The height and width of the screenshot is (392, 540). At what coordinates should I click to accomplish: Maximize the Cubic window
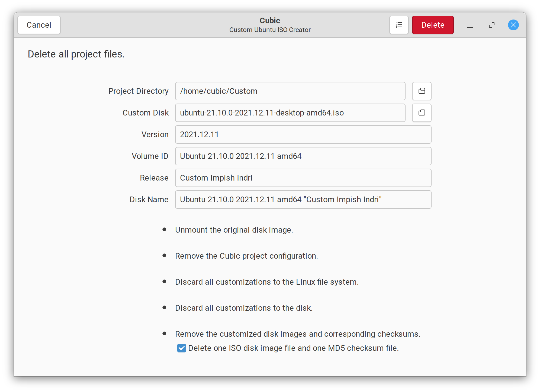coord(491,25)
